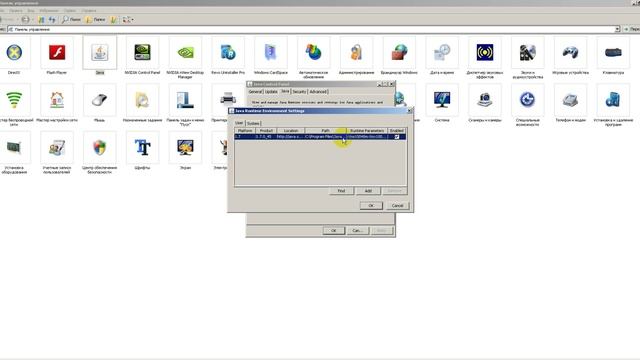The height and width of the screenshot is (360, 640).
Task: Switch to the System tab in JRE Settings
Action: coord(253,123)
